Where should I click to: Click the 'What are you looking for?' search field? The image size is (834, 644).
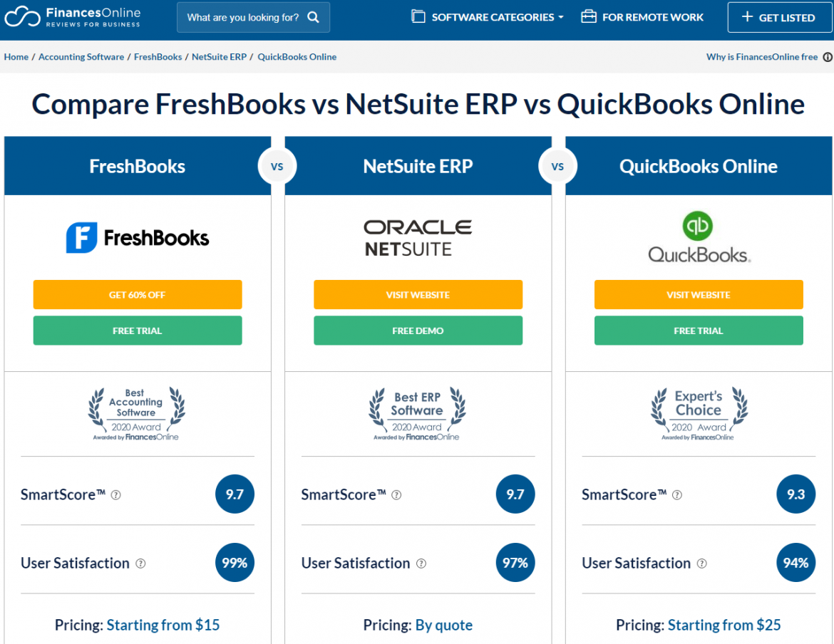click(x=242, y=16)
